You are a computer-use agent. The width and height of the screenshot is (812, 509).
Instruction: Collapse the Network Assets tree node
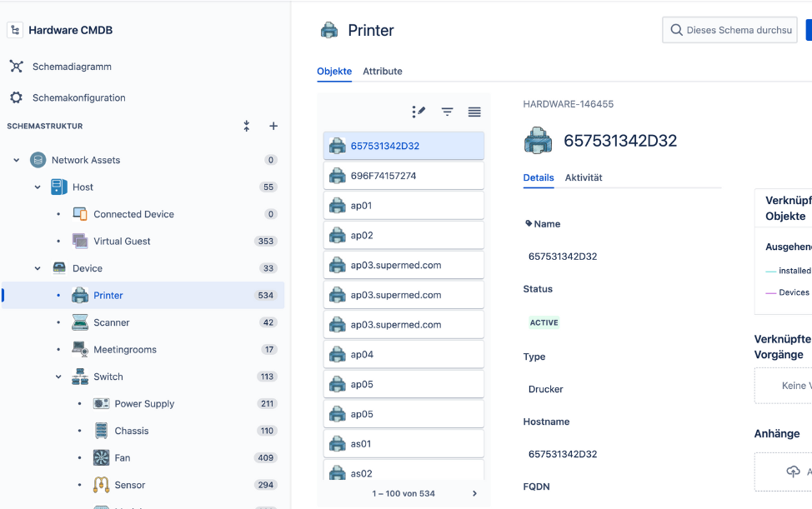[x=17, y=160]
